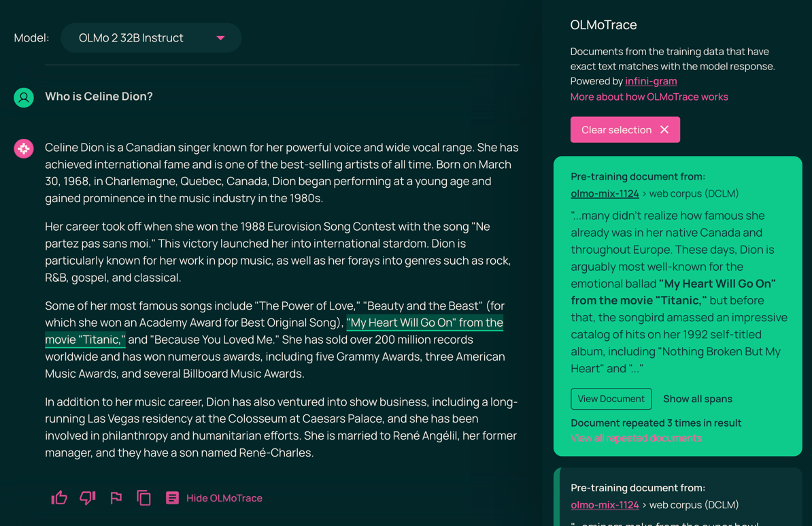
Task: Click Hide OLMoTrace
Action: click(x=224, y=498)
